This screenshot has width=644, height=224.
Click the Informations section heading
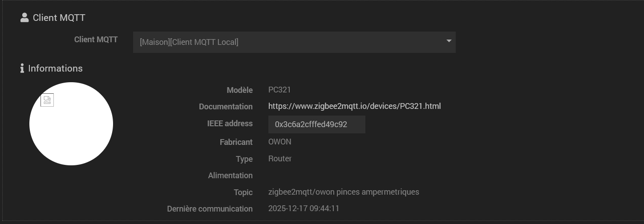pos(55,68)
